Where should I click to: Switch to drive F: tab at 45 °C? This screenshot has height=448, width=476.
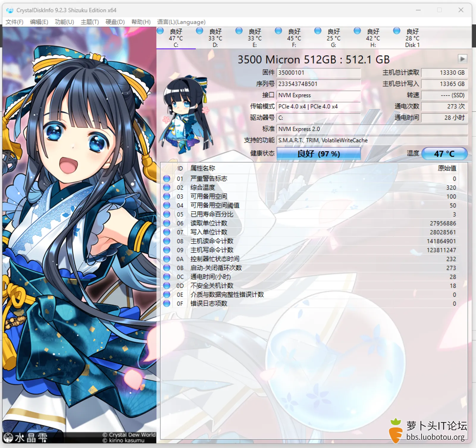pos(294,38)
